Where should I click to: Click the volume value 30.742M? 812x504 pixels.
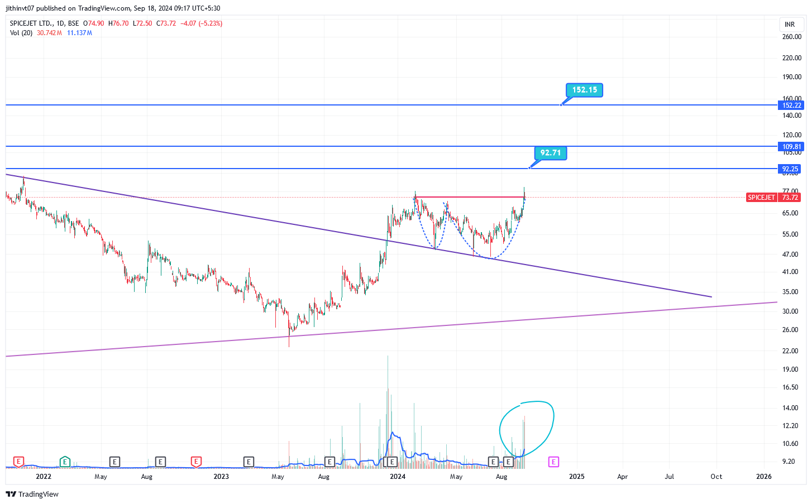click(x=50, y=33)
